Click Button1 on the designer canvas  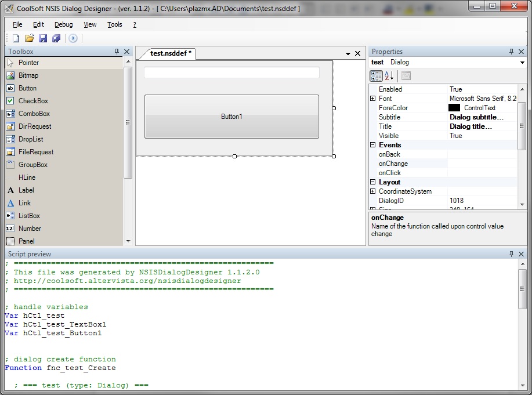pos(231,117)
